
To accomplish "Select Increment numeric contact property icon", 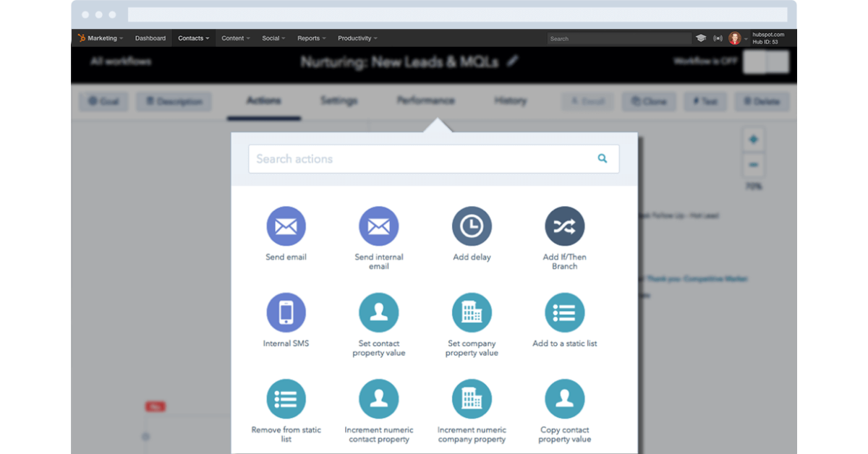I will pyautogui.click(x=379, y=399).
